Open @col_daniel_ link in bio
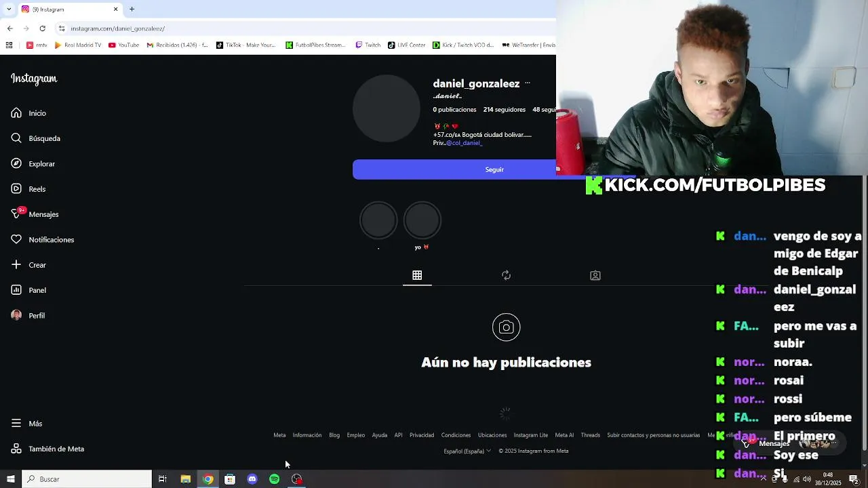 click(x=464, y=143)
